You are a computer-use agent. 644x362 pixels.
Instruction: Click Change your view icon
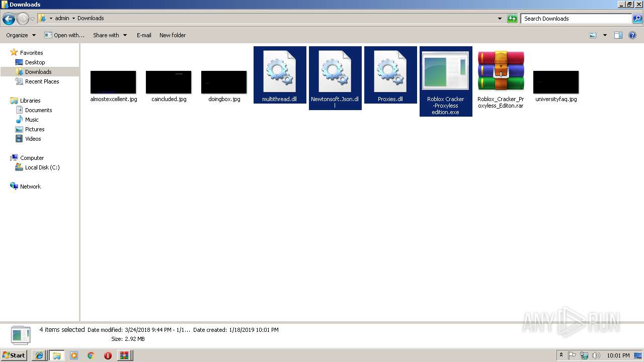tap(593, 35)
